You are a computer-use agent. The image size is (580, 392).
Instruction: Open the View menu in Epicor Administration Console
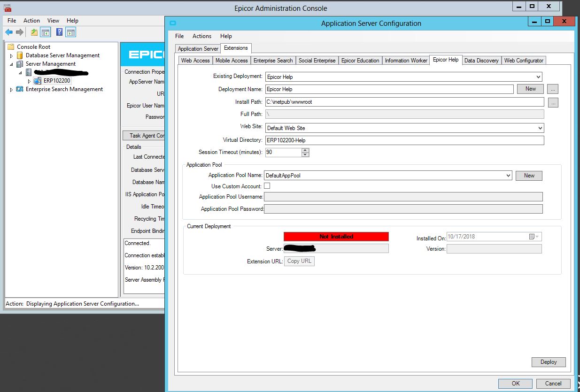(53, 21)
